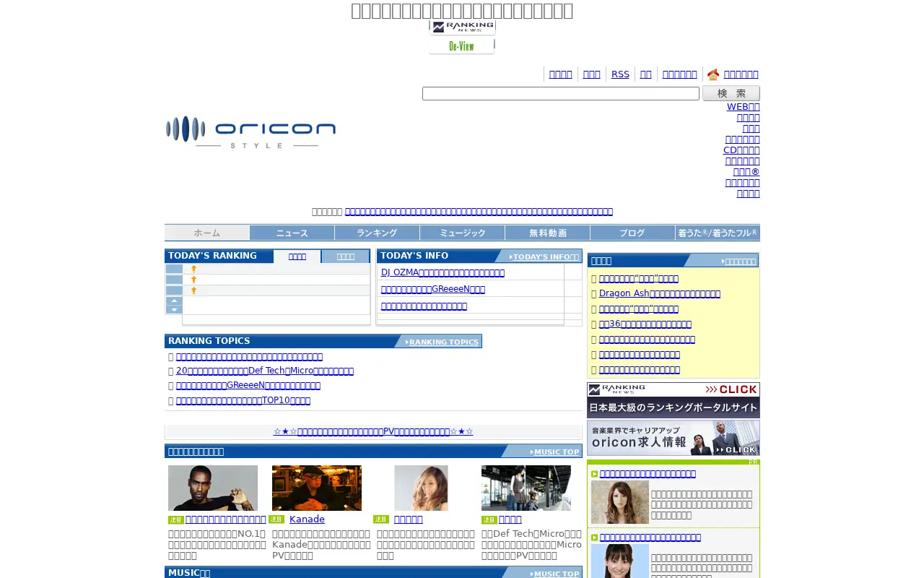Open the GReeeeN headline in Today's Info
This screenshot has height=578, width=924.
[x=433, y=289]
